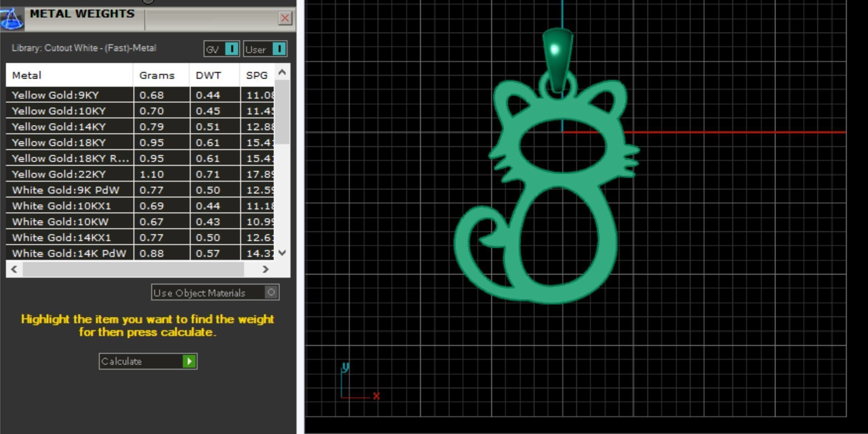The height and width of the screenshot is (434, 868).
Task: Click the vertical scrollbar thumb
Action: [x=282, y=112]
